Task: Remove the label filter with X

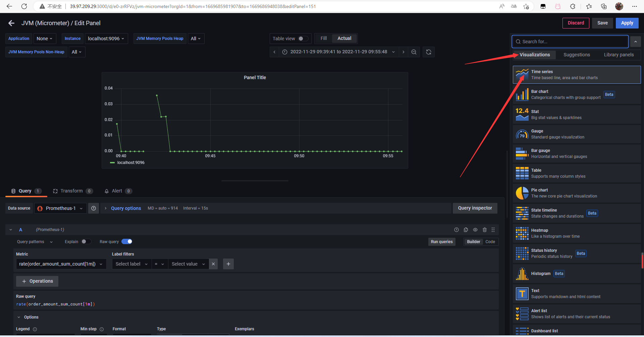Action: click(213, 264)
